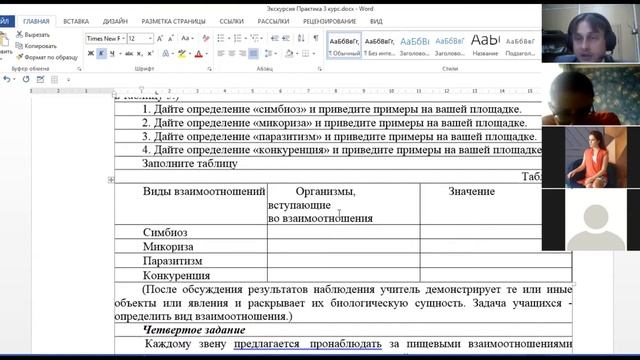Image resolution: width=640 pixels, height=360 pixels.
Task: Toggle Italic (К) formatting
Action: tap(101, 53)
